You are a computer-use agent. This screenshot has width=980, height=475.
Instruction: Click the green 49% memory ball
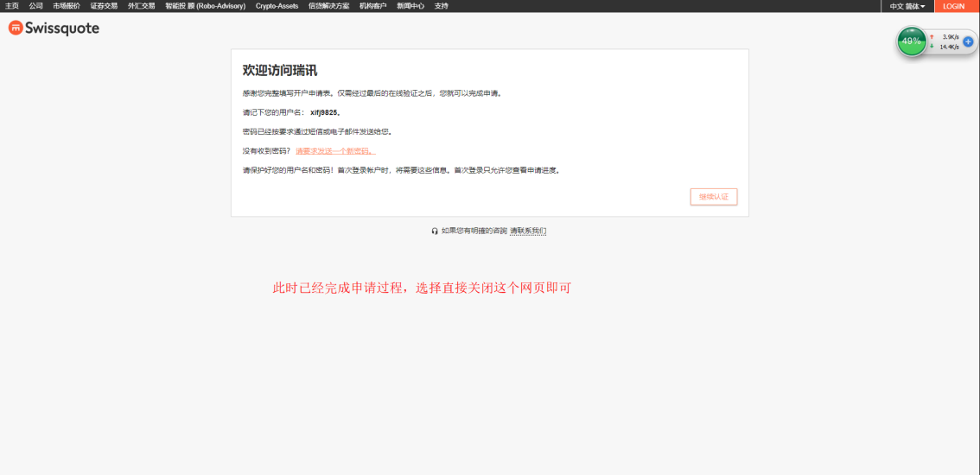[911, 41]
